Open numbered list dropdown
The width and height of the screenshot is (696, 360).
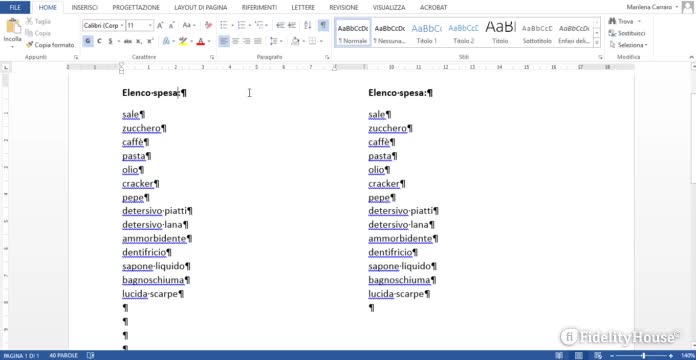click(x=250, y=26)
